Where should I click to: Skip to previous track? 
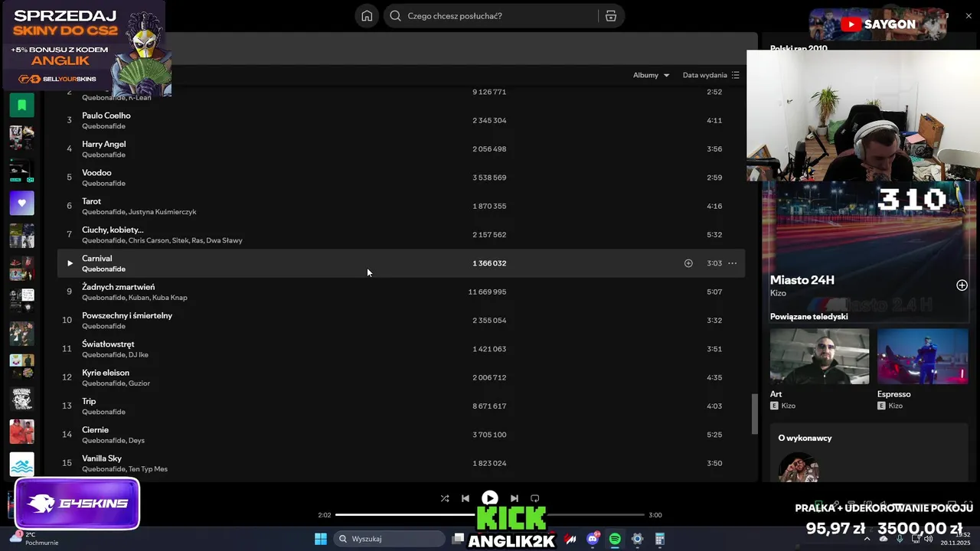465,498
